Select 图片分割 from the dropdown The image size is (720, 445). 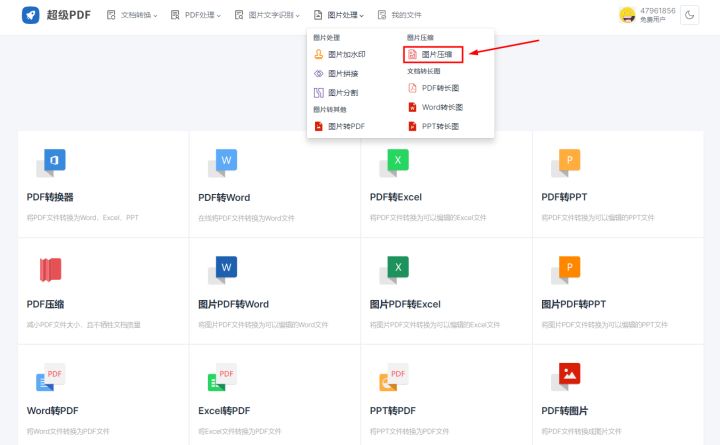click(x=336, y=93)
